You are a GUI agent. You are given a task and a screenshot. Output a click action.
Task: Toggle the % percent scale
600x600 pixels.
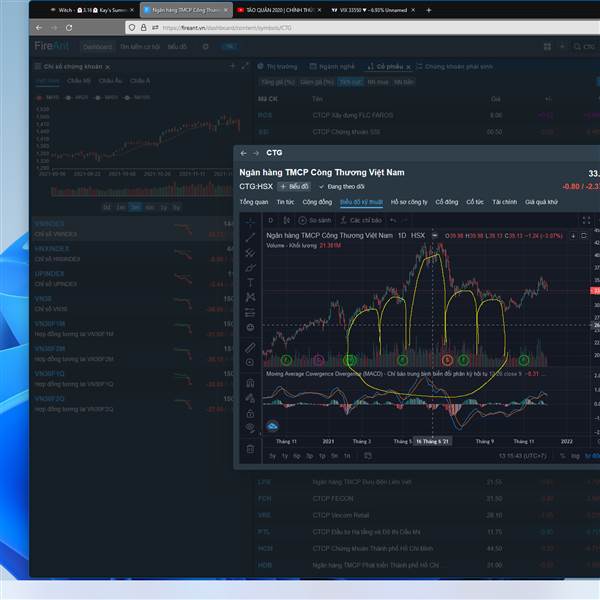[x=562, y=456]
